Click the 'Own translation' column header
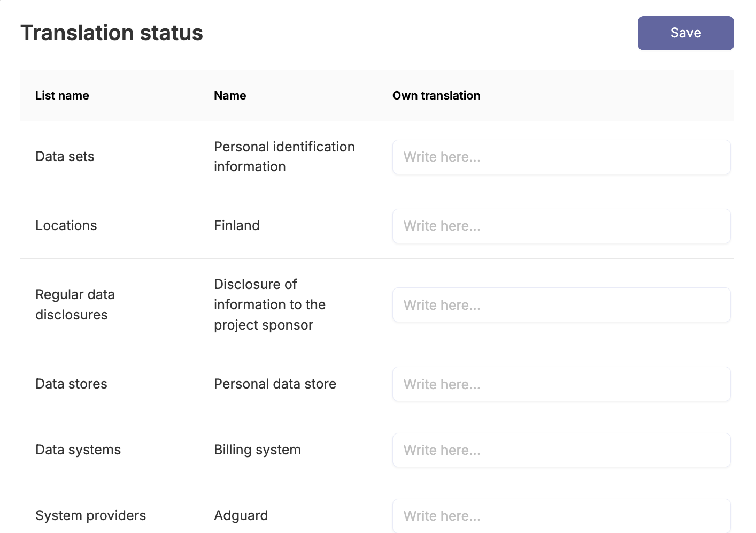The image size is (756, 533). click(x=436, y=95)
